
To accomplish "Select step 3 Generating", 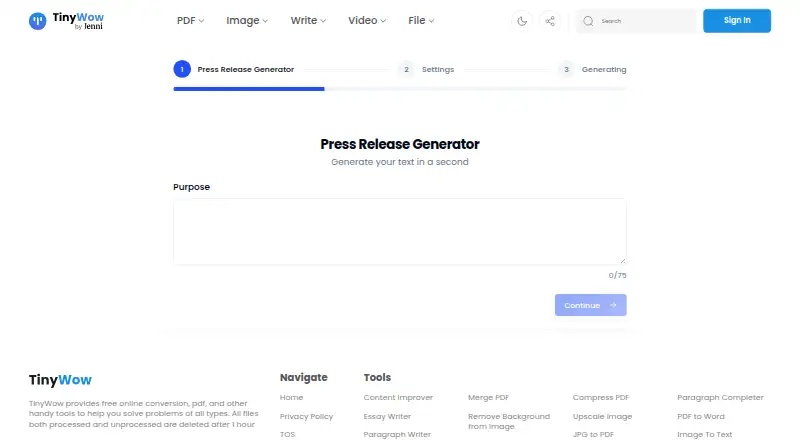I will click(x=592, y=69).
